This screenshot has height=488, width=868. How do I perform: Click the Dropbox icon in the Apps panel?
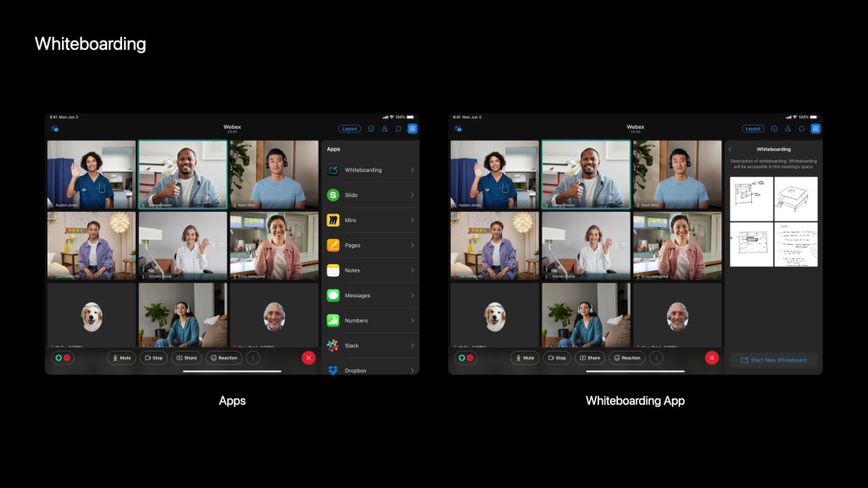[333, 369]
